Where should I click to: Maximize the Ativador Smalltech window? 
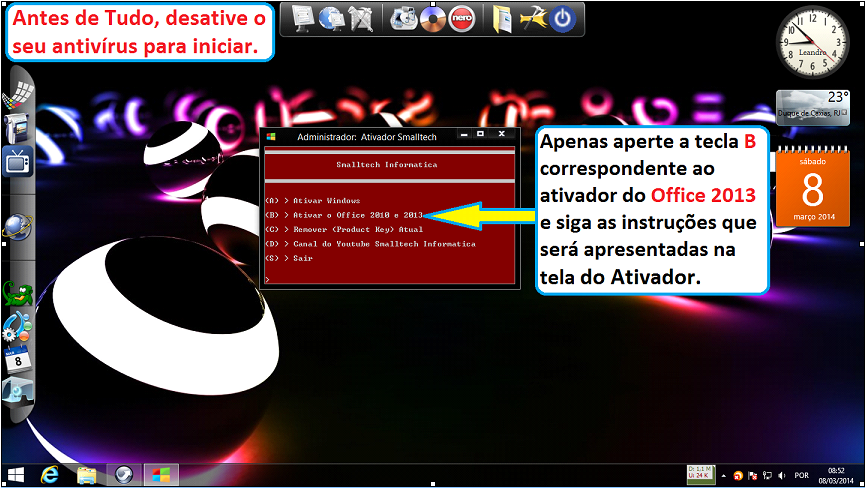tap(480, 135)
